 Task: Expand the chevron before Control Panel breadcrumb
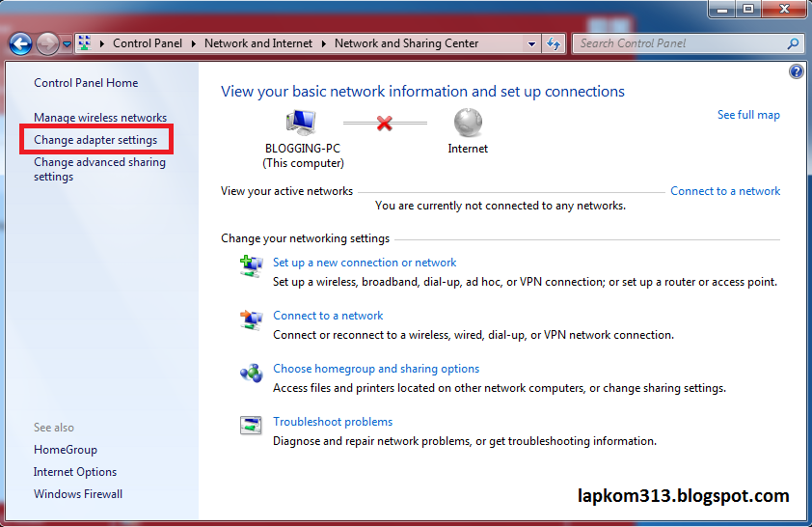coord(102,43)
